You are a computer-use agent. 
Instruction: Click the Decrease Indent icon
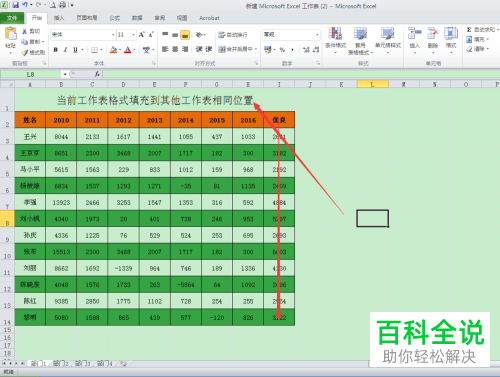click(199, 49)
